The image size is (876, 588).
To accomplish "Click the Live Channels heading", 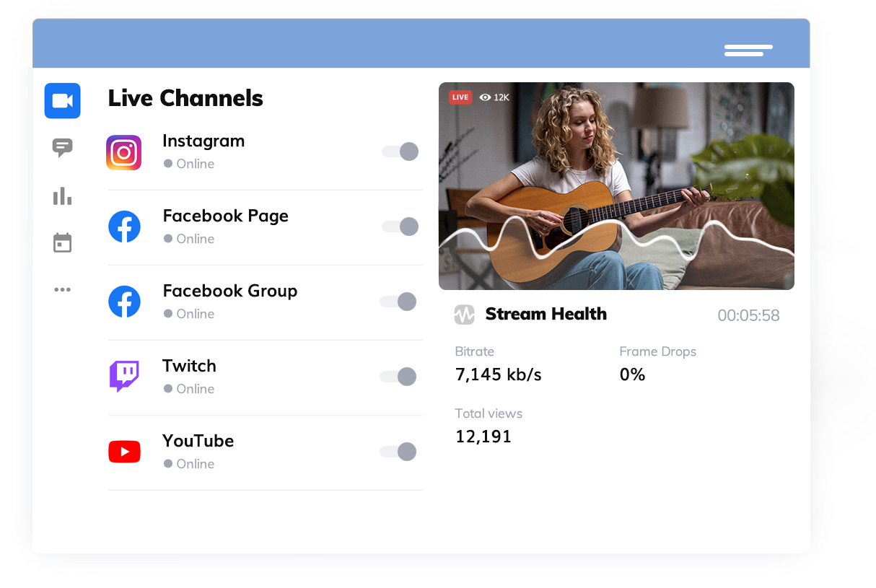I will (x=185, y=98).
